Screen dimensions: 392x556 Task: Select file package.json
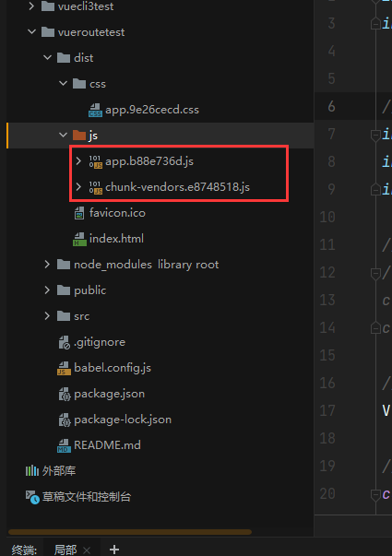click(x=109, y=394)
